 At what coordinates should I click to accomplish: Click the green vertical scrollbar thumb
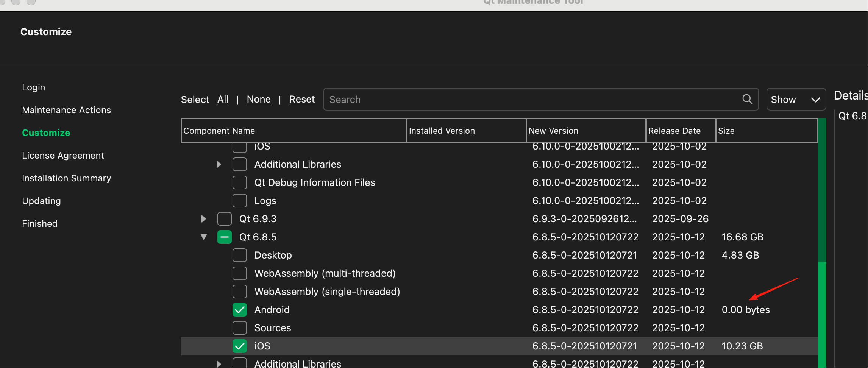pyautogui.click(x=822, y=314)
